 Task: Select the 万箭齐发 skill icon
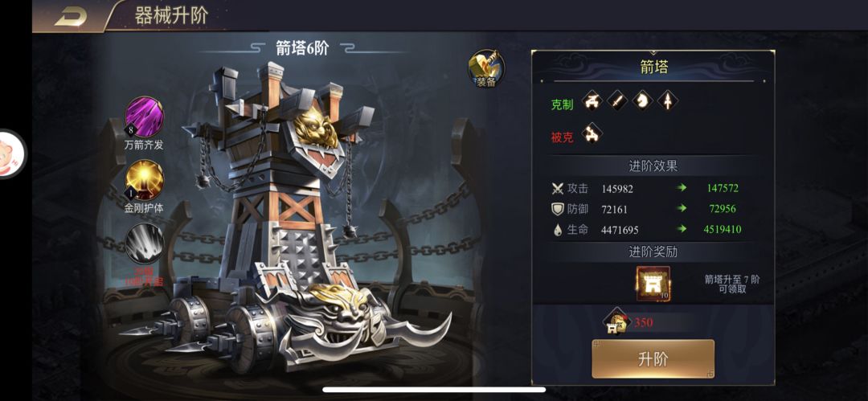pyautogui.click(x=144, y=117)
